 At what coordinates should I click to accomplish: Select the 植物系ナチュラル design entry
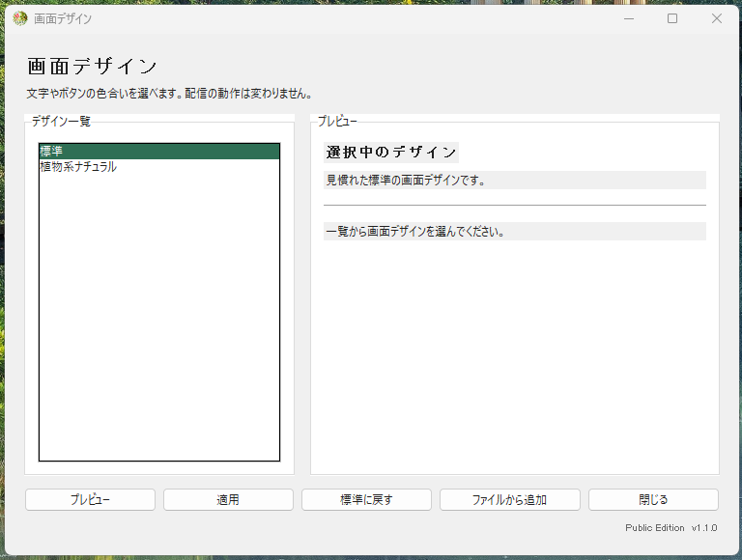click(x=159, y=167)
